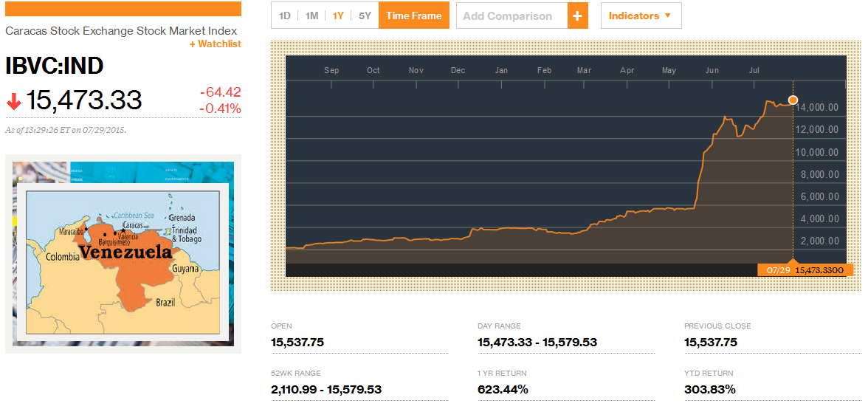Click the 8,000.00 y-axis label
Viewport: 868px width, 409px height.
tap(819, 174)
